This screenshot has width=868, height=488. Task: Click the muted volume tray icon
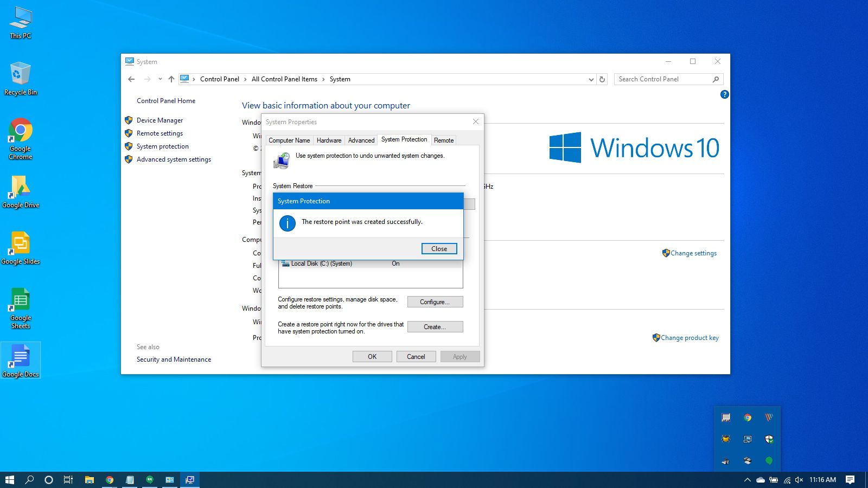tap(799, 480)
